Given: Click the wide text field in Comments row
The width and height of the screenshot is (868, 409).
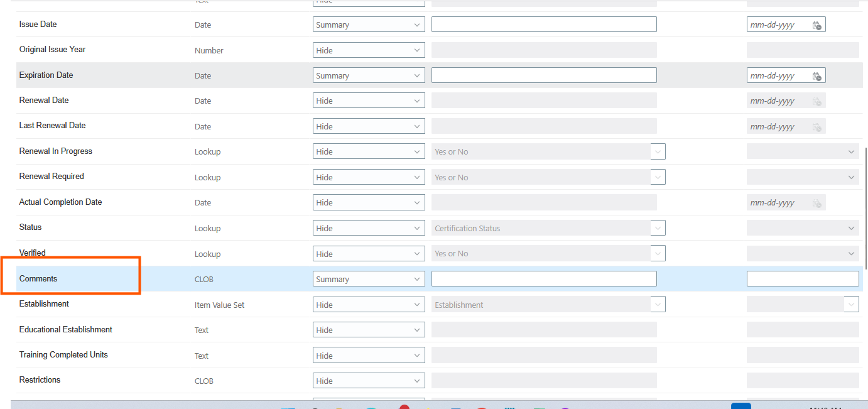Looking at the screenshot, I should coord(544,279).
